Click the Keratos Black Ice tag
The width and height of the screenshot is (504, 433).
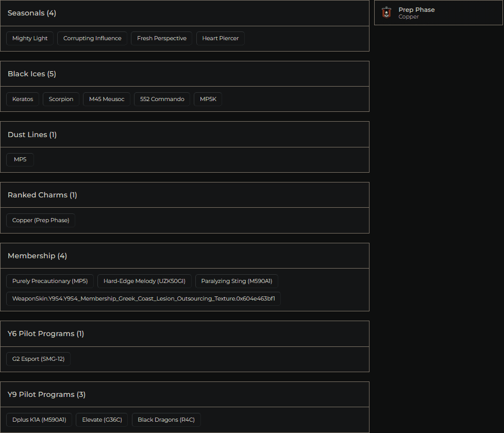coord(23,99)
